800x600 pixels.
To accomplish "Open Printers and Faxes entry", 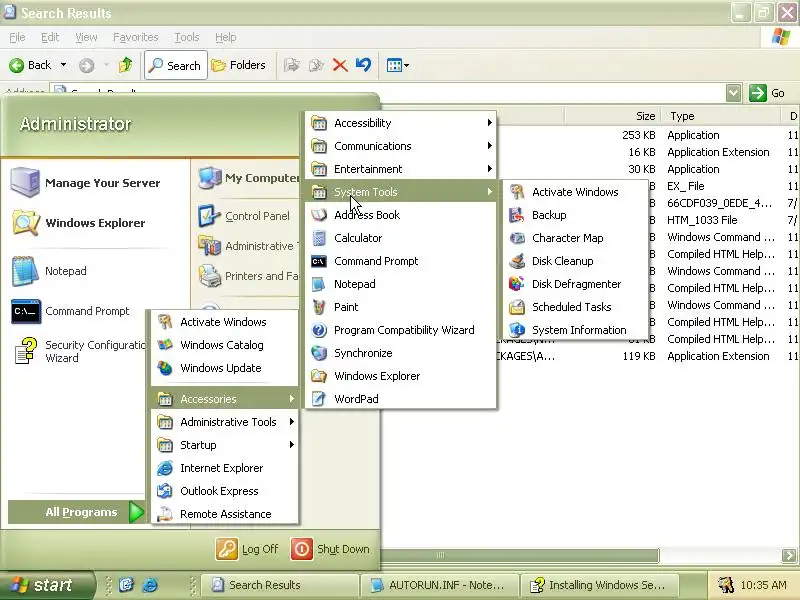I will coord(248,276).
